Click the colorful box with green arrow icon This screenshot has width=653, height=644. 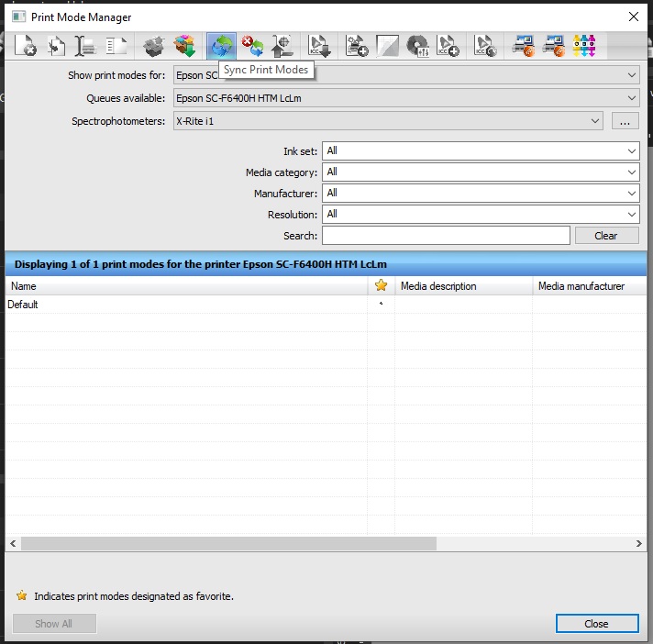click(185, 44)
